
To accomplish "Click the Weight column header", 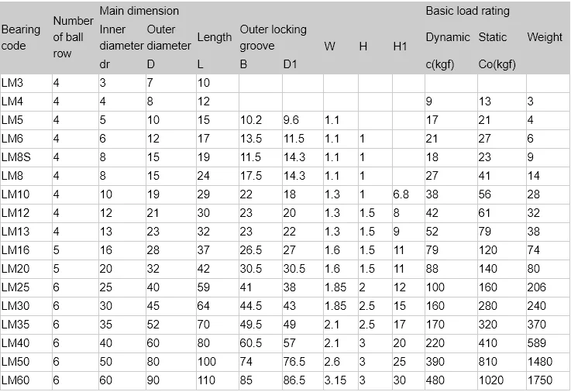I will click(545, 37).
